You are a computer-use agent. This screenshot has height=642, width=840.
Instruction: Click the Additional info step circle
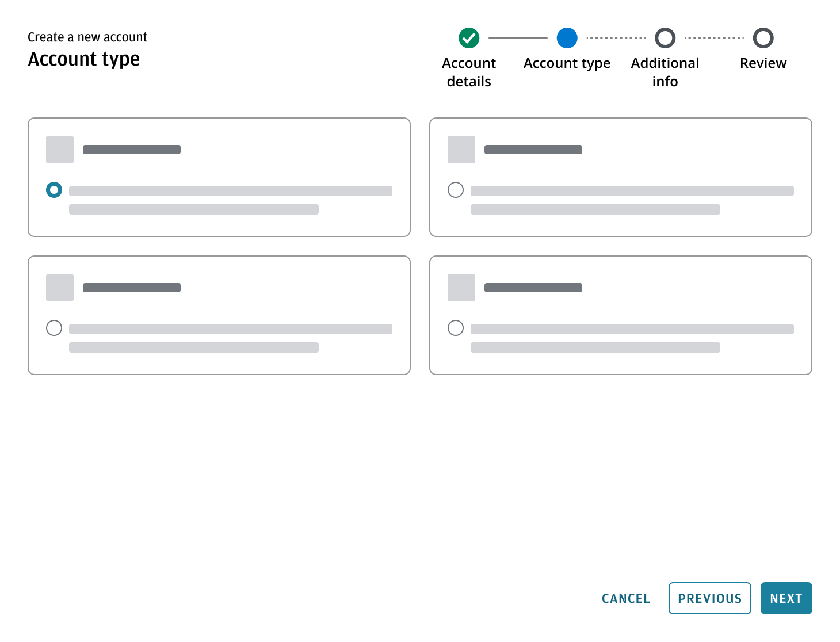(x=665, y=38)
